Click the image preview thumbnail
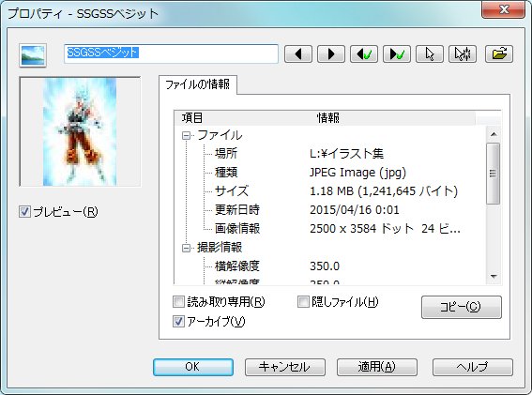 80,131
